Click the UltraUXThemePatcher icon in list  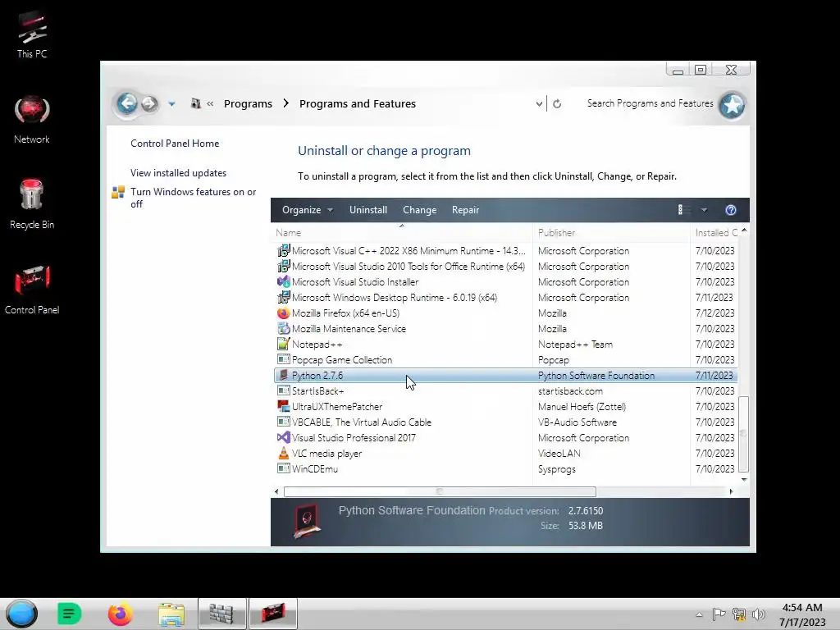[x=283, y=406]
